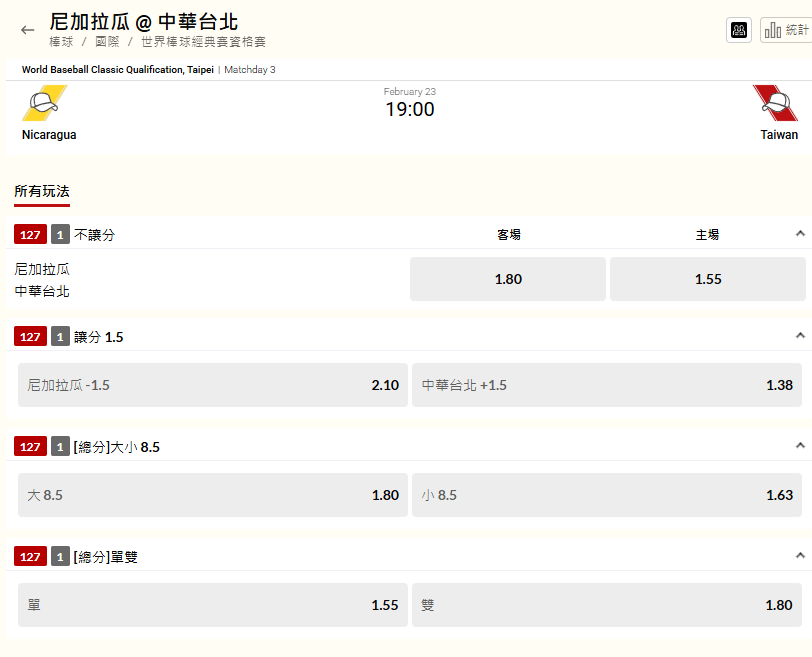This screenshot has width=812, height=657.
Task: Choose 小 8.5 at odds 1.63
Action: [607, 495]
